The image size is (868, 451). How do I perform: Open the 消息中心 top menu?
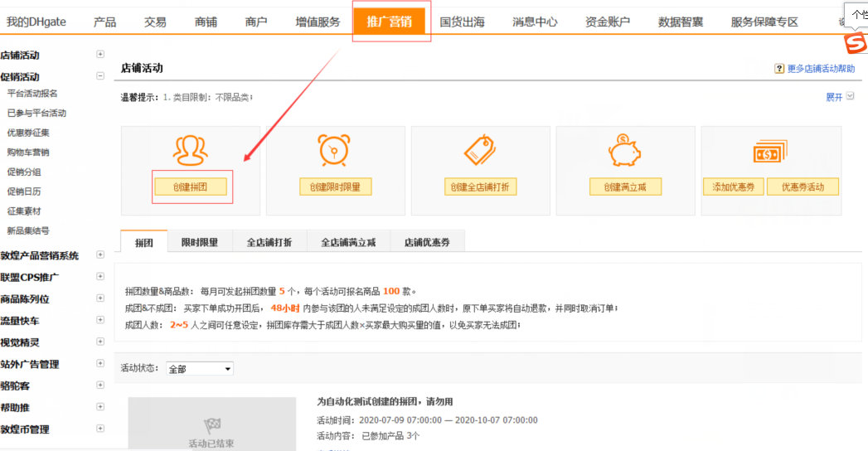click(x=535, y=22)
